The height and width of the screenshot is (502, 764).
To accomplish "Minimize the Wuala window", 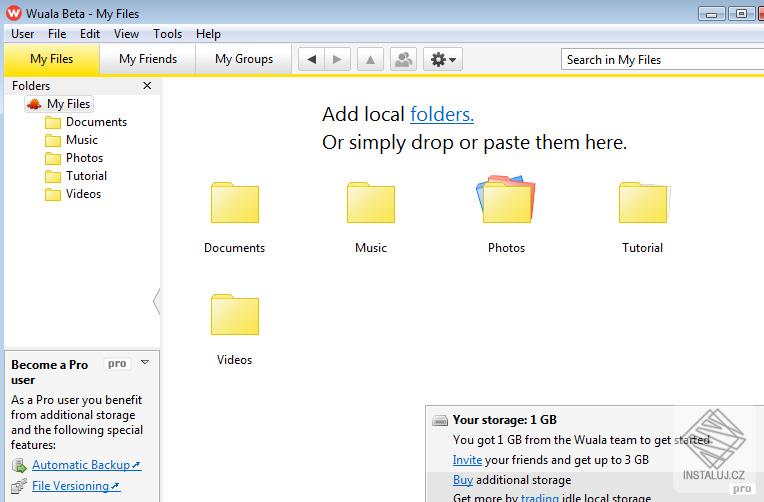I will [x=711, y=14].
